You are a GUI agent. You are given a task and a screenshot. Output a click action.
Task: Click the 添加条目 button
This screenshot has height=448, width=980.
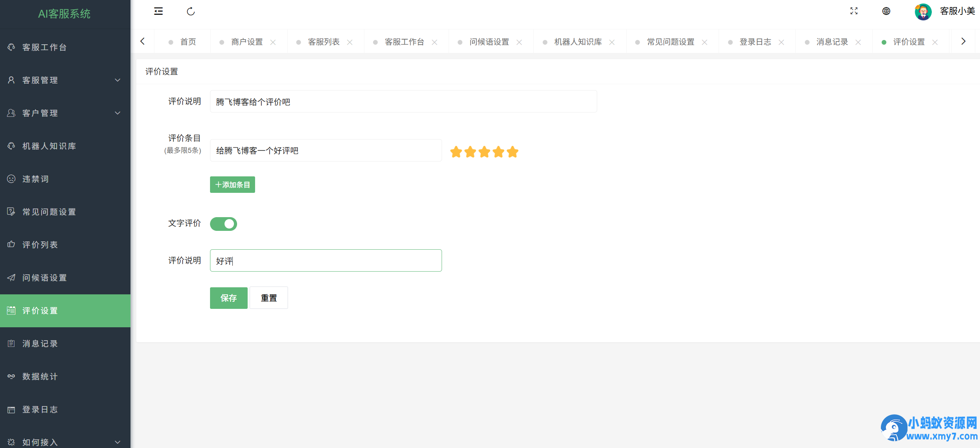tap(232, 184)
